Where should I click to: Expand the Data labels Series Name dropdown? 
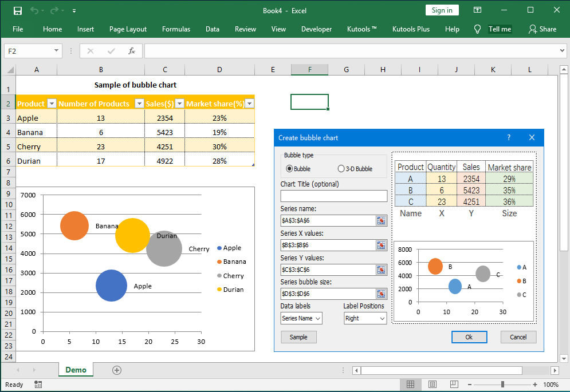pos(301,318)
